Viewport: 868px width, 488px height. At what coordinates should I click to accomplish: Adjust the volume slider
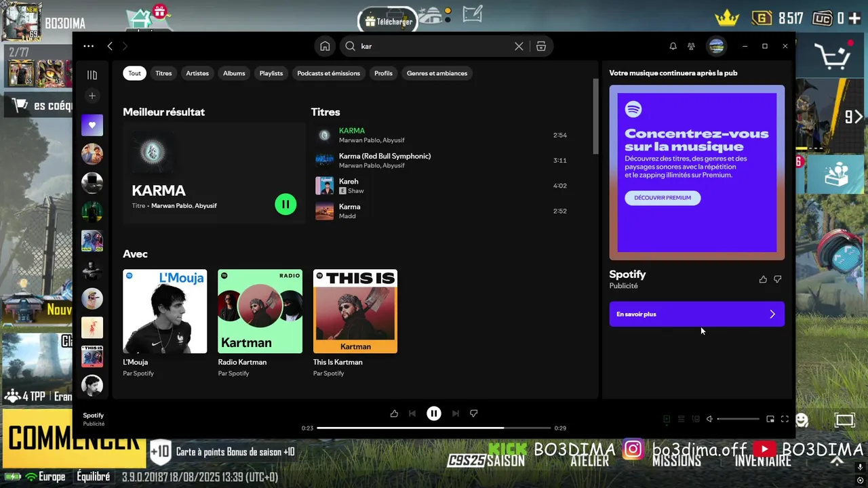pos(738,419)
